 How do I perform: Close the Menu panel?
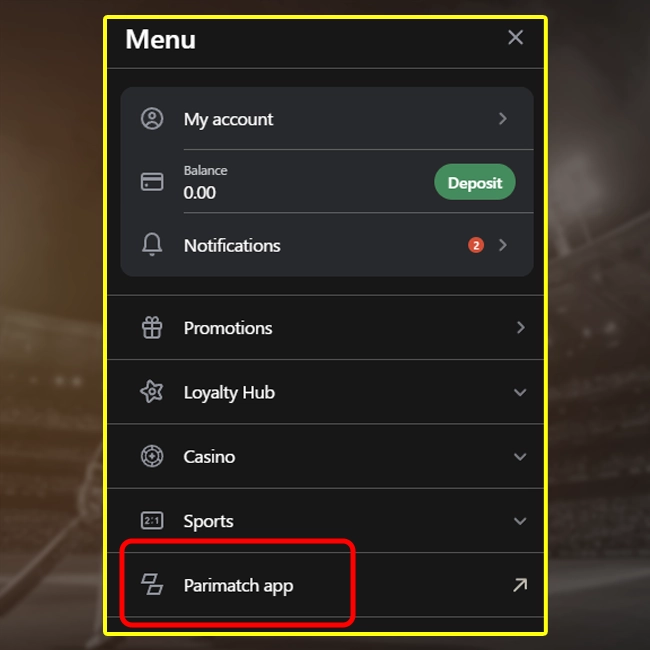coord(515,38)
